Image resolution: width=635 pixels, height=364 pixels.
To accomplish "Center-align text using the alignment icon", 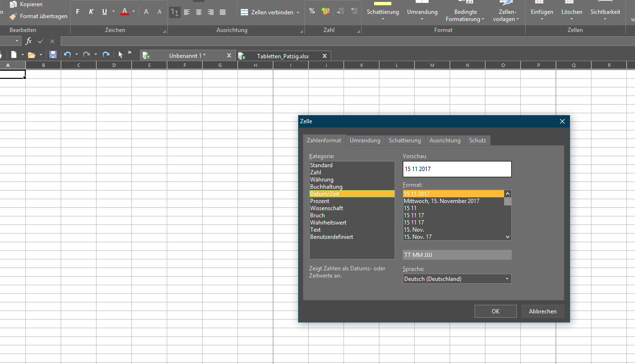I will click(199, 12).
